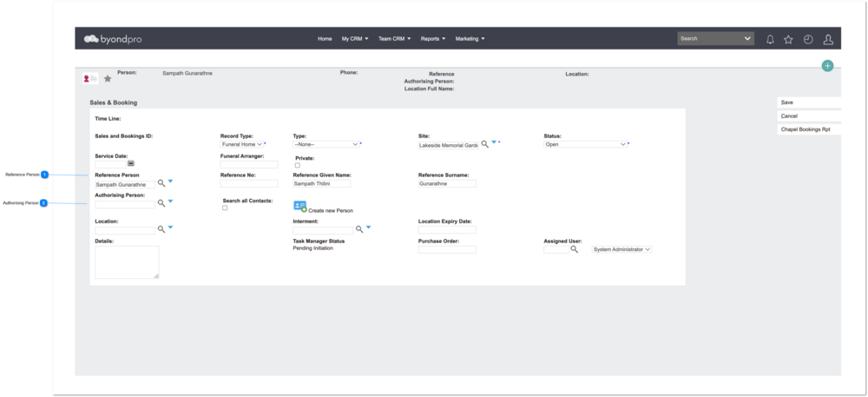
Task: Expand the top Search box dropdown arrow
Action: [x=747, y=39]
